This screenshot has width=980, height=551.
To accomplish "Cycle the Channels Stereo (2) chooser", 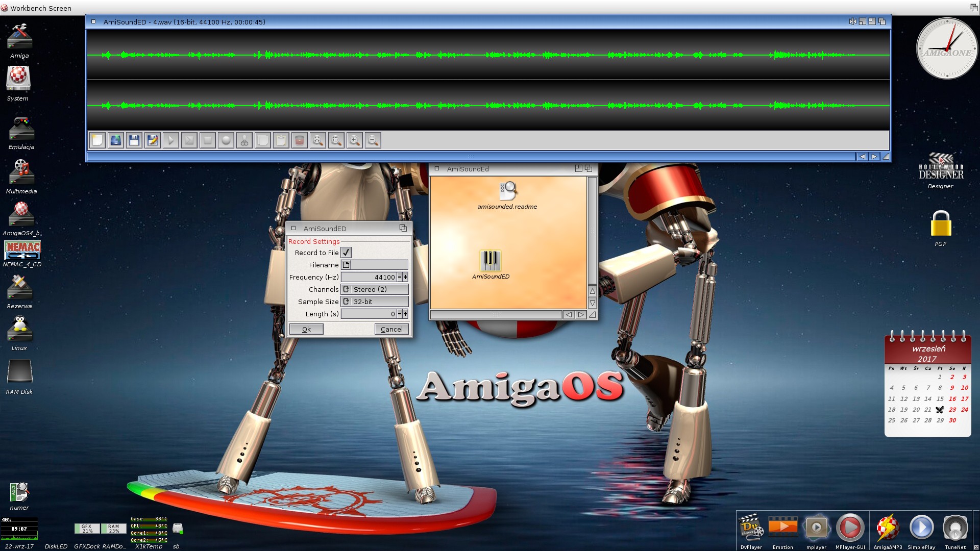I will (x=375, y=289).
